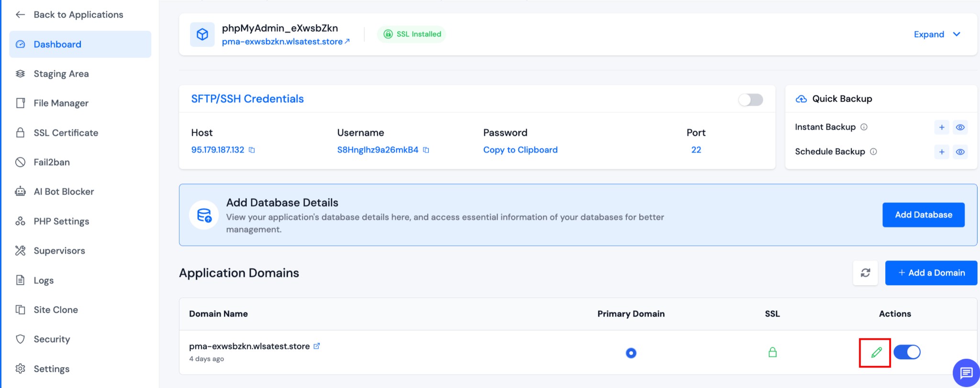
Task: Show Schedule Backup info tooltip
Action: 873,152
